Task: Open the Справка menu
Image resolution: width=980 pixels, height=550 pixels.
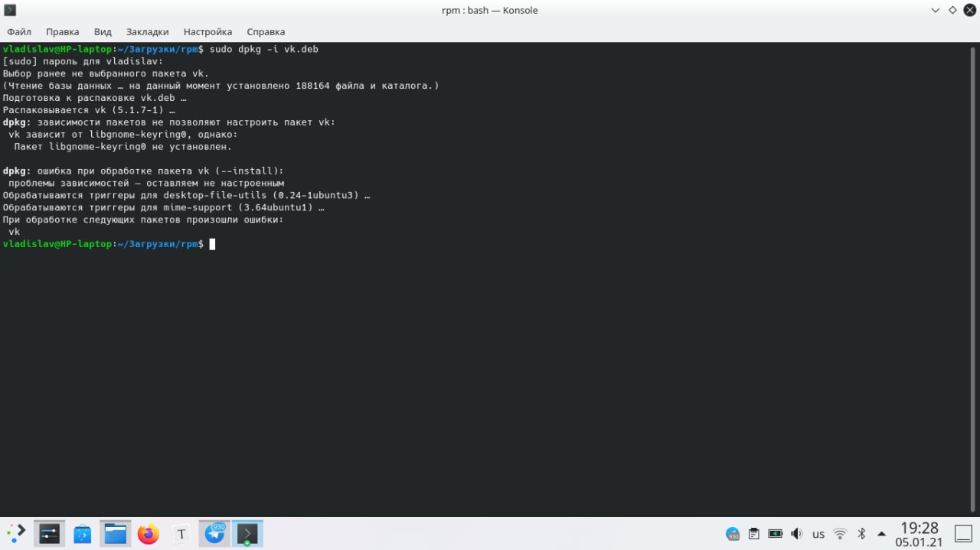Action: (x=266, y=31)
